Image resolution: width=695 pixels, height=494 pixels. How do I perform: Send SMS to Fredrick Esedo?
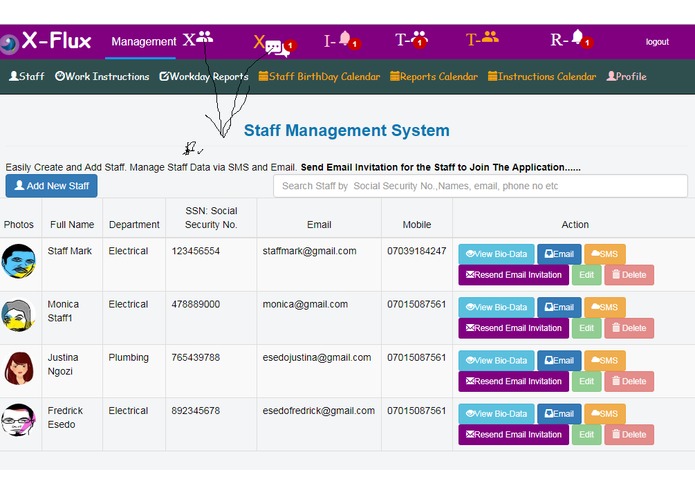[x=605, y=413]
